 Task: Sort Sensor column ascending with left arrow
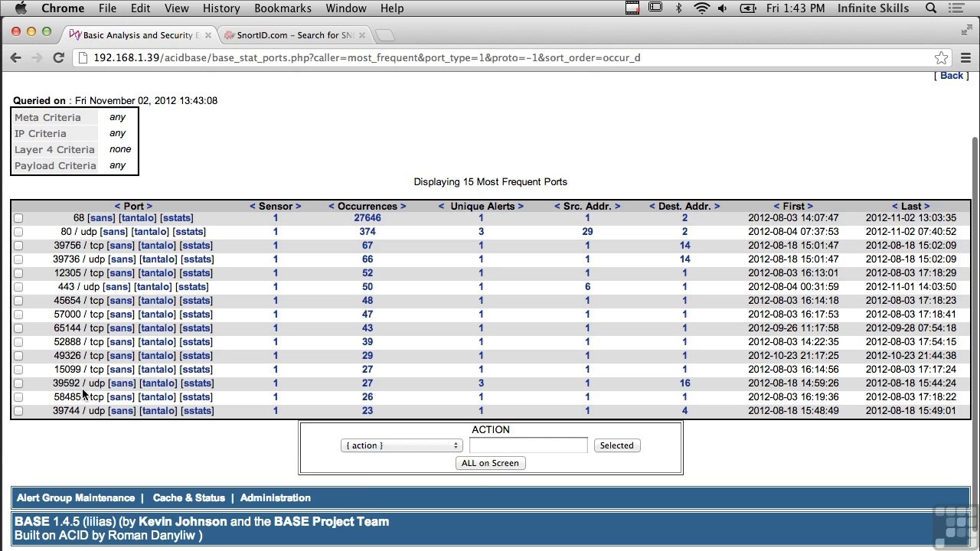click(253, 207)
